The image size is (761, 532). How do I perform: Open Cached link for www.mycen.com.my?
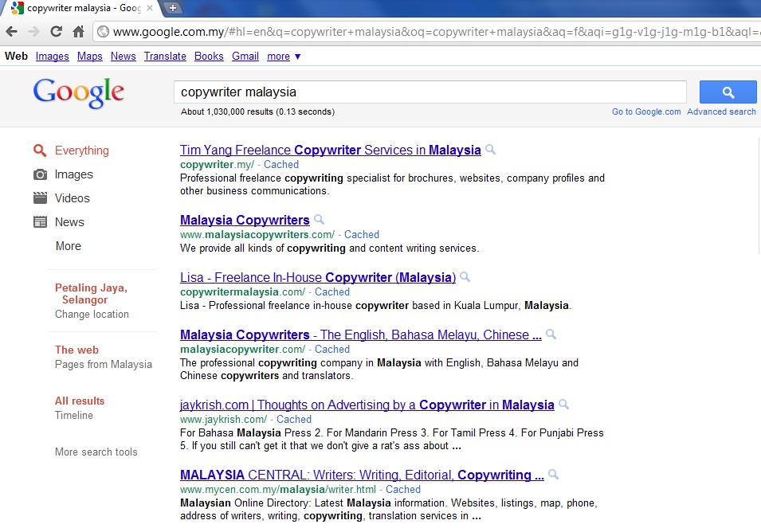(403, 489)
